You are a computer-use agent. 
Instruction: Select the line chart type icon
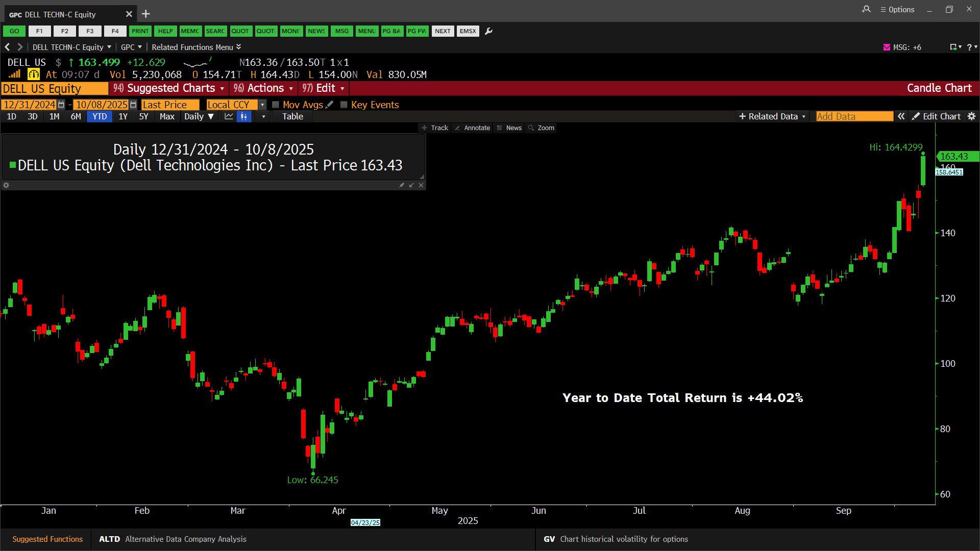[229, 116]
